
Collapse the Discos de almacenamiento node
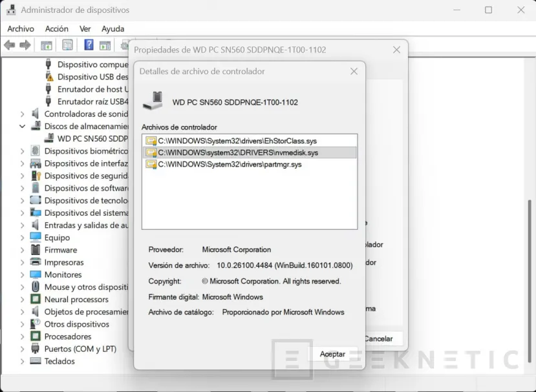click(x=23, y=126)
